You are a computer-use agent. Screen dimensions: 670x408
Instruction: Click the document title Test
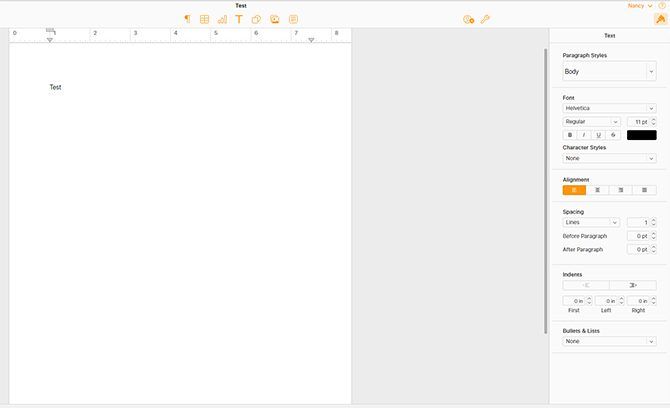tap(241, 6)
